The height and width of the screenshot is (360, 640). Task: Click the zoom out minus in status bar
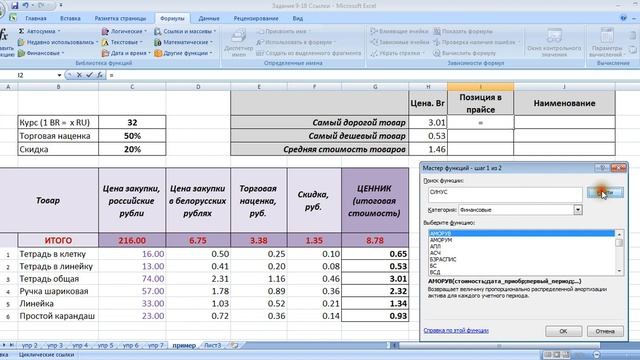pyautogui.click(x=597, y=355)
